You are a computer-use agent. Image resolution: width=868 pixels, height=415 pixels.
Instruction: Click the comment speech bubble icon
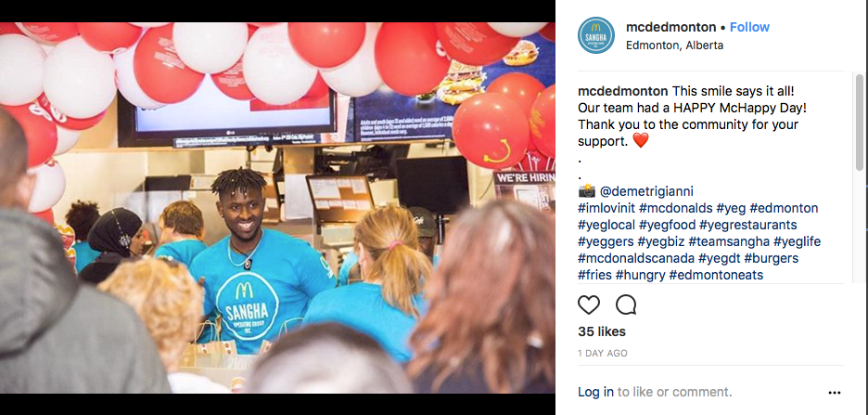click(x=626, y=305)
